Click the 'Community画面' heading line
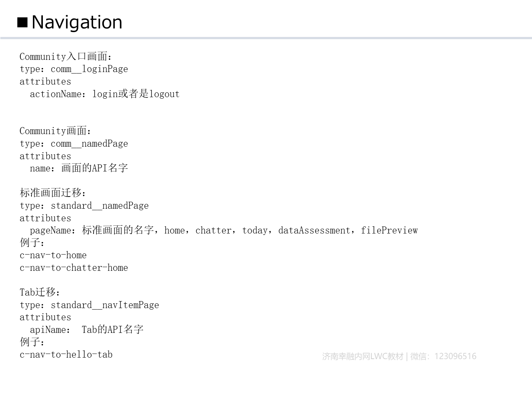 (55, 131)
